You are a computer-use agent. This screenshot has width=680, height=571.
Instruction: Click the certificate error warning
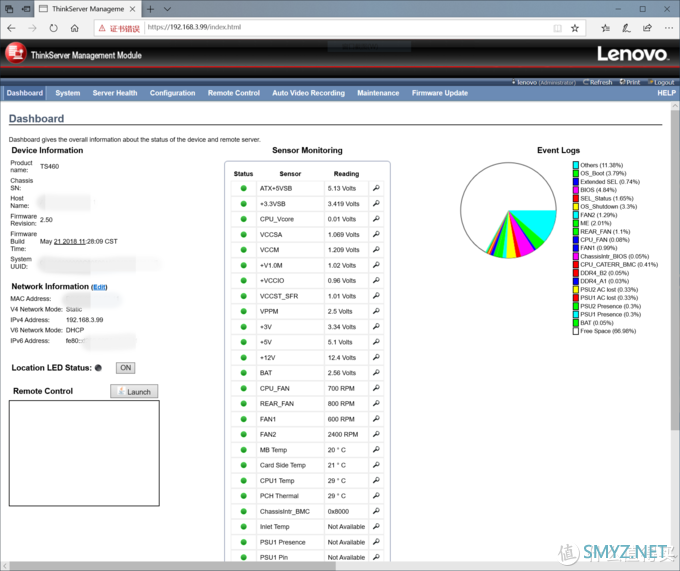click(x=119, y=29)
